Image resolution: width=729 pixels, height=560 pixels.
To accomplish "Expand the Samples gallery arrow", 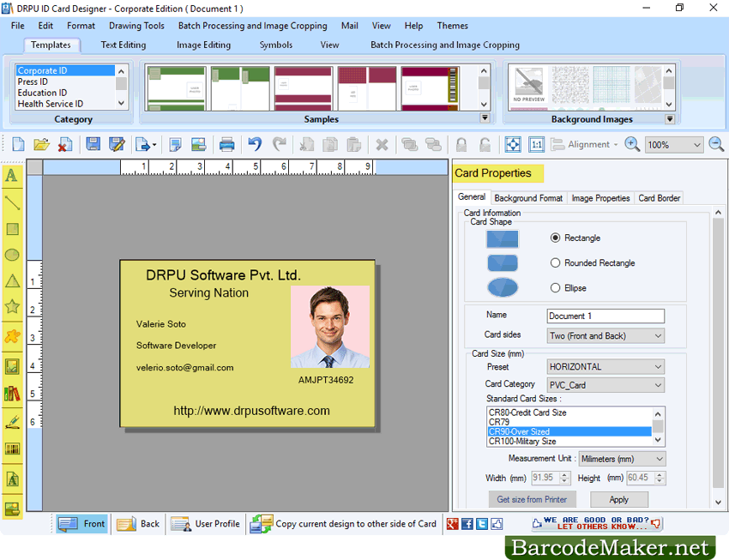I will coord(485,118).
